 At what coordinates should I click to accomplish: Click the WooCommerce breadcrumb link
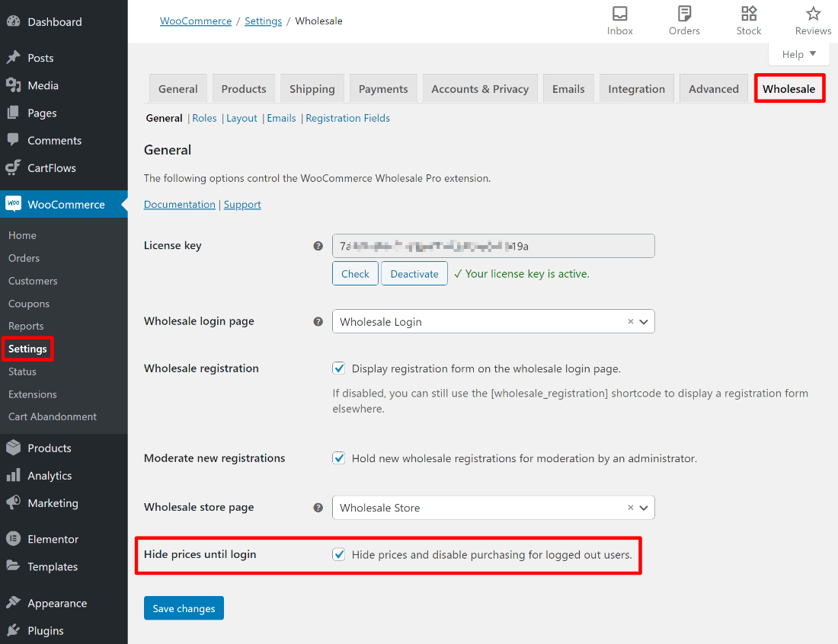pos(196,21)
